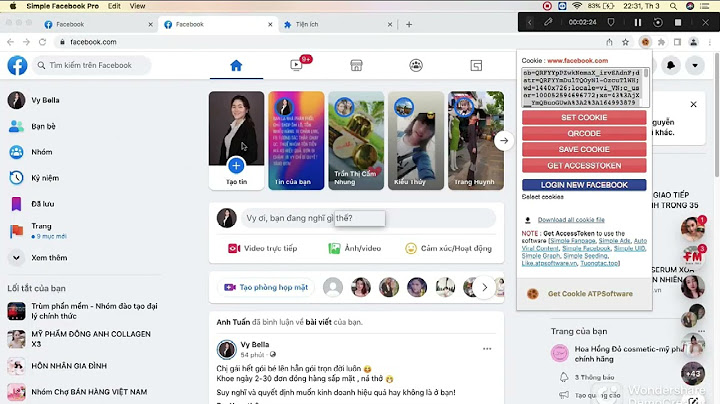This screenshot has width=720, height=404.
Task: Click the GET ACCESSTOKEN button
Action: click(x=584, y=165)
